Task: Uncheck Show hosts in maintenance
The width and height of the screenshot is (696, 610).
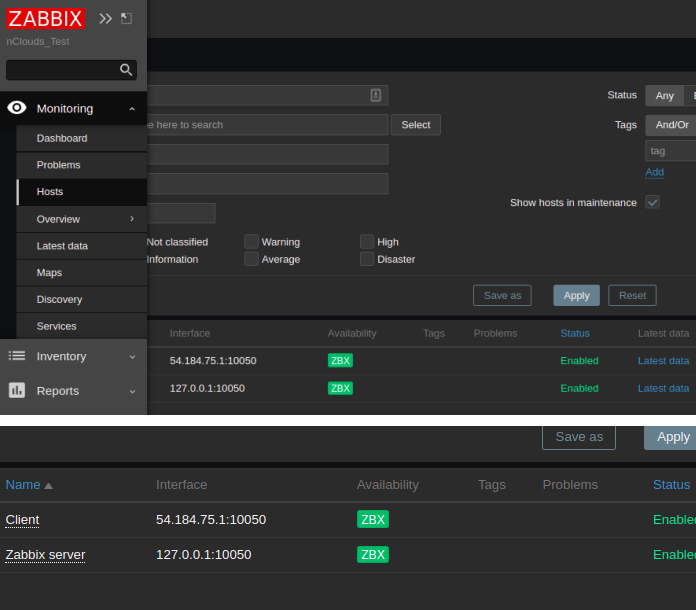Action: [x=652, y=202]
